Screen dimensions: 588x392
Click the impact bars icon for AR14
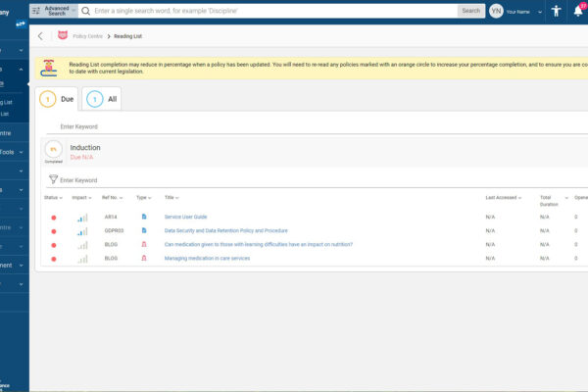tap(82, 218)
